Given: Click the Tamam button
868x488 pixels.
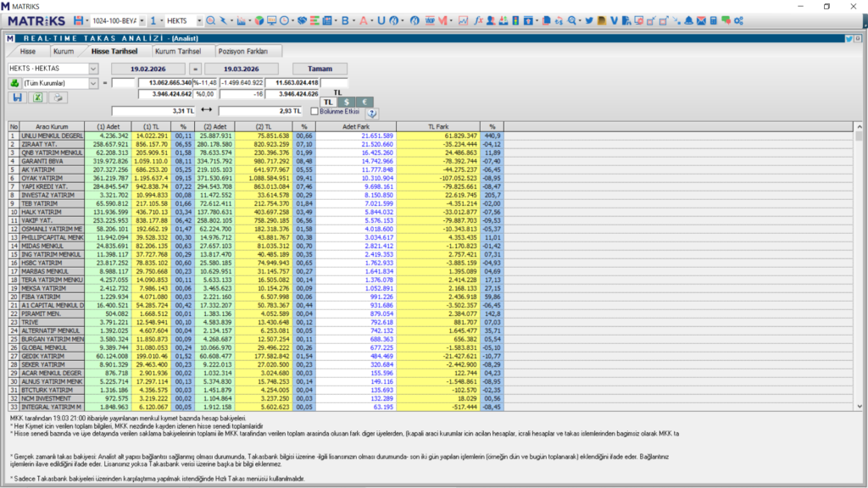Looking at the screenshot, I should click(x=320, y=69).
